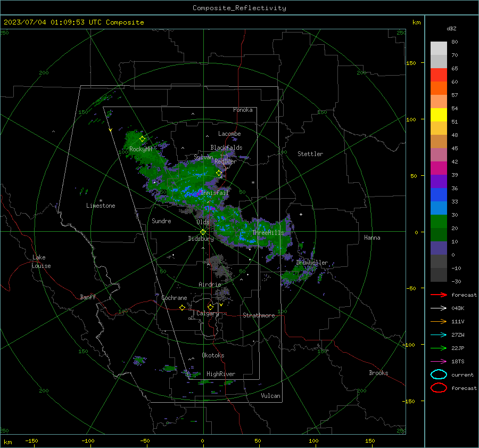Click the Vulcan city label
The image size is (479, 448).
pos(270,396)
